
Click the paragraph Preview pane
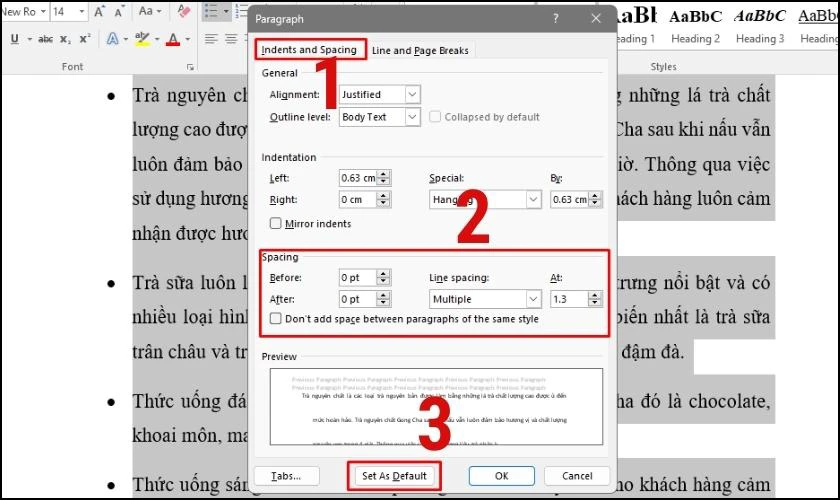tap(436, 407)
